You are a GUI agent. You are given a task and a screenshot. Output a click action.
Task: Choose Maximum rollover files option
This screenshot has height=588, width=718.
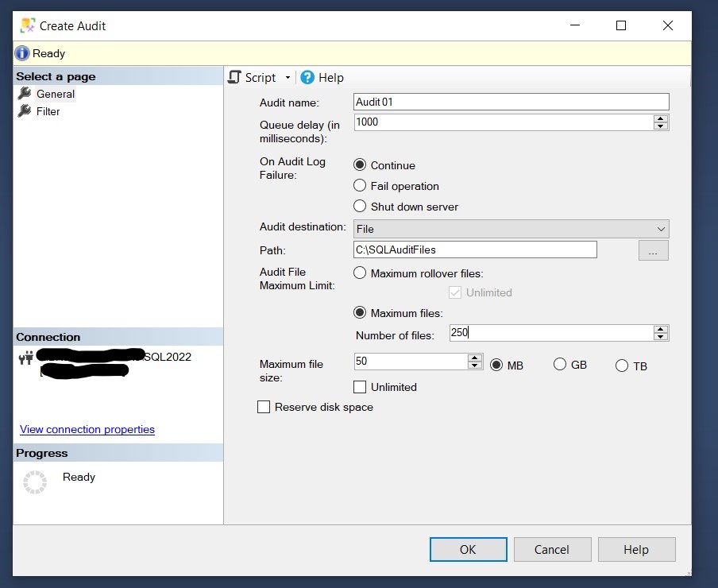pyautogui.click(x=361, y=273)
